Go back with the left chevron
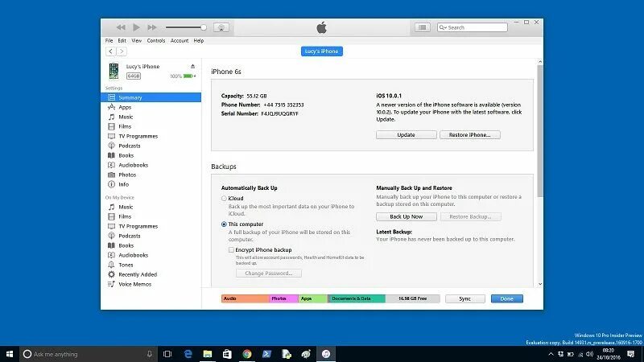Screen dimensions: 644x362 (111, 51)
